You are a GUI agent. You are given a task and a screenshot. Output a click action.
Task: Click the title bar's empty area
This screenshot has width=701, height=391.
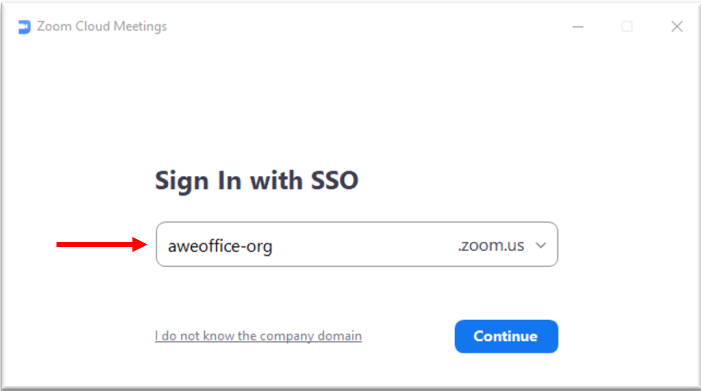[367, 26]
